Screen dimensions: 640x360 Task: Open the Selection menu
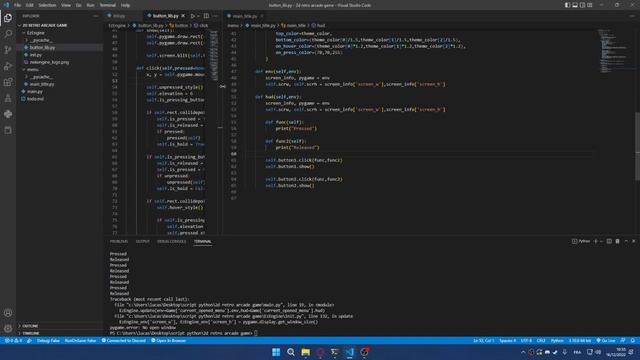(47, 5)
